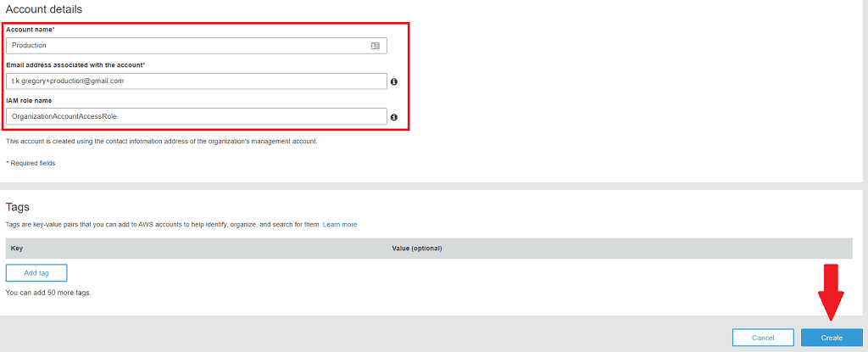Focus the Account name field containing Production
Image resolution: width=868 pixels, height=352 pixels.
(x=186, y=46)
